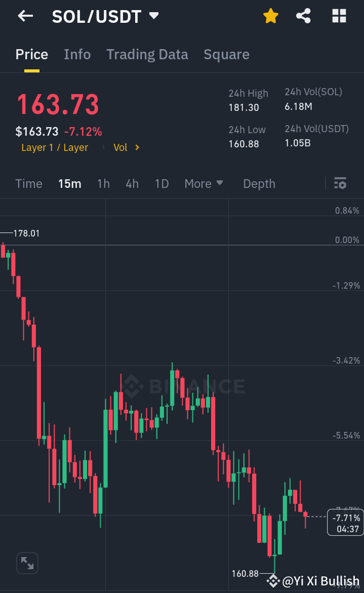Tap the back arrow to exit the chart

(x=24, y=16)
